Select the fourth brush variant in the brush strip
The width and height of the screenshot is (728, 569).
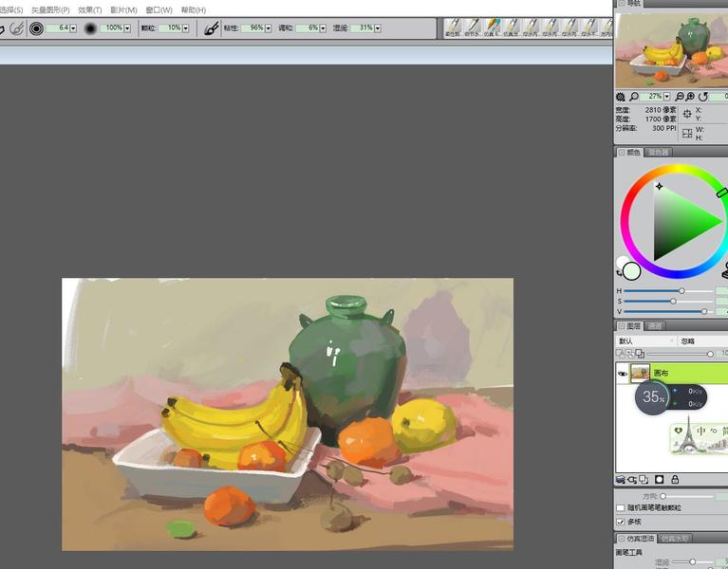pyautogui.click(x=512, y=28)
